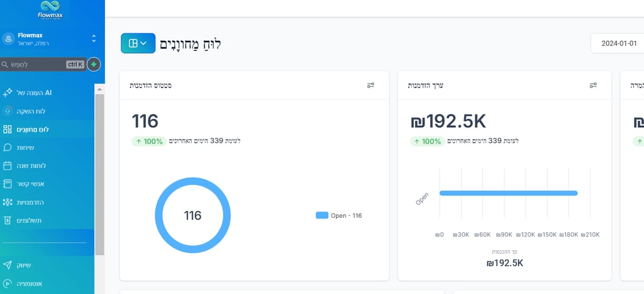Click the large 116 count in status card
The width and height of the screenshot is (644, 294).
[x=145, y=122]
